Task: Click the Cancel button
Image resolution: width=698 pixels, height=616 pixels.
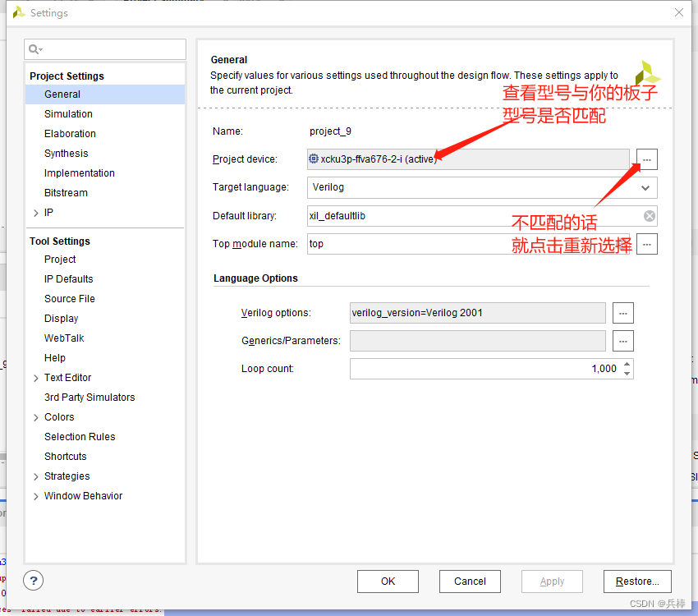Action: click(470, 582)
